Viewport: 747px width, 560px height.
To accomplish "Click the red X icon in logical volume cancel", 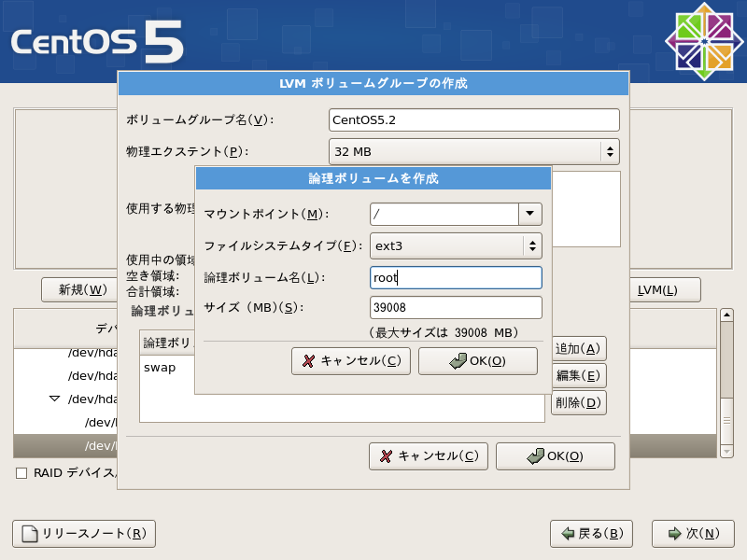I will pyautogui.click(x=309, y=361).
